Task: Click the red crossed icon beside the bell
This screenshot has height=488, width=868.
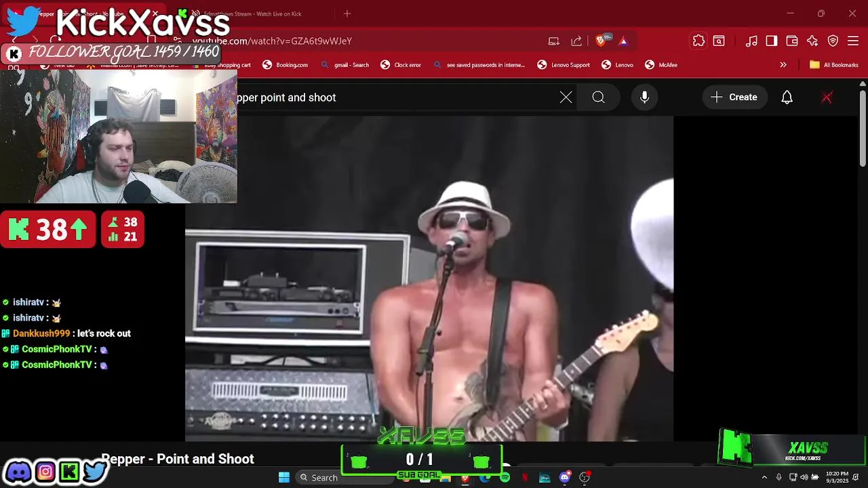Action: (827, 98)
